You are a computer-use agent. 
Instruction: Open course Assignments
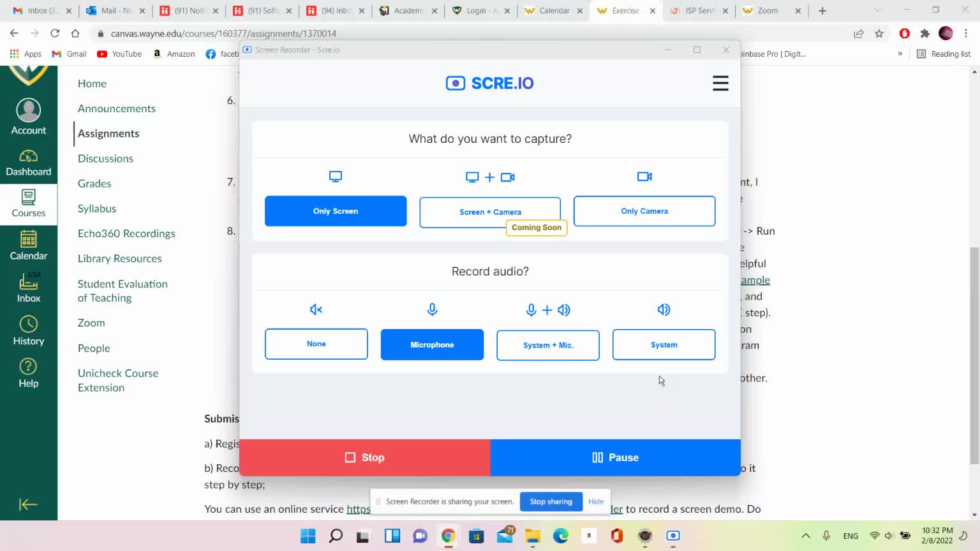point(108,133)
